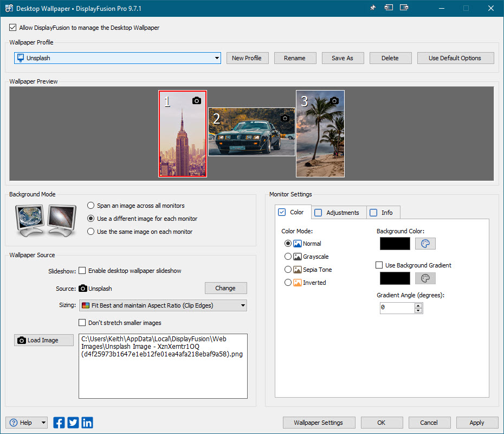The image size is (504, 434).
Task: Click the LinkedIn icon
Action: click(x=87, y=423)
